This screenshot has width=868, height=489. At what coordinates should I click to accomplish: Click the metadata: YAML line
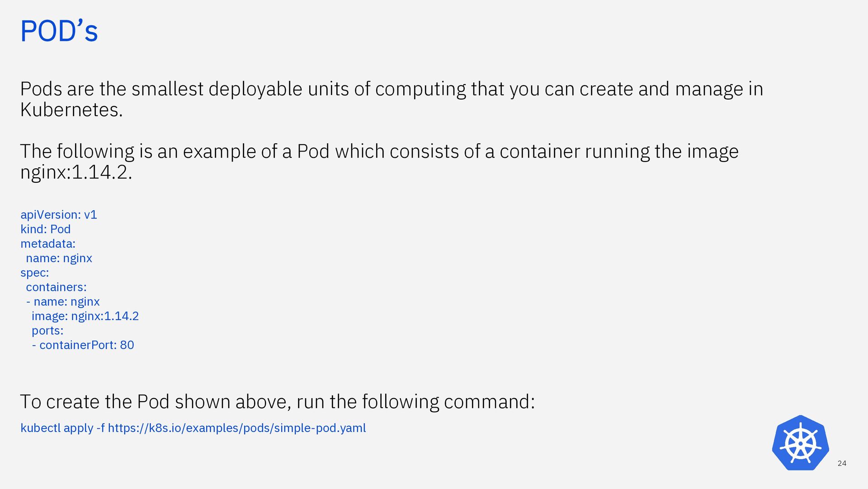(48, 244)
